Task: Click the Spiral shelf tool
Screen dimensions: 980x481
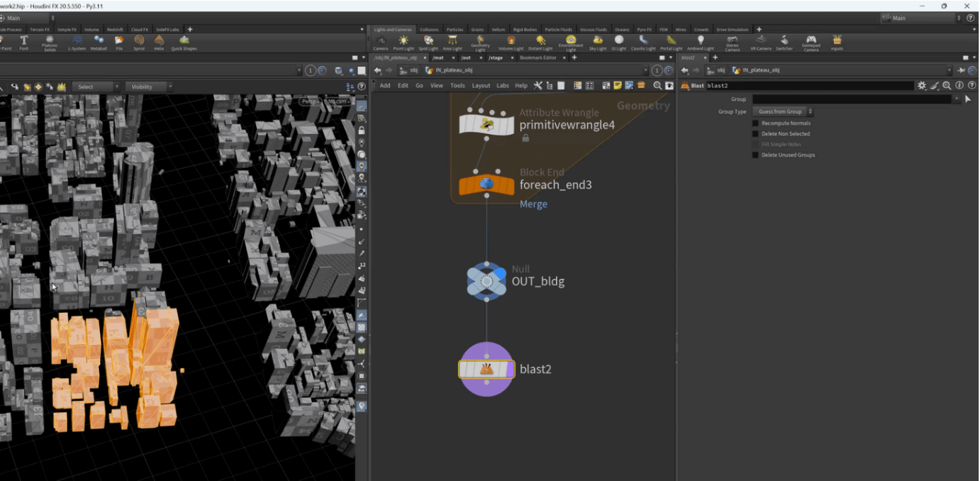Action: (139, 43)
